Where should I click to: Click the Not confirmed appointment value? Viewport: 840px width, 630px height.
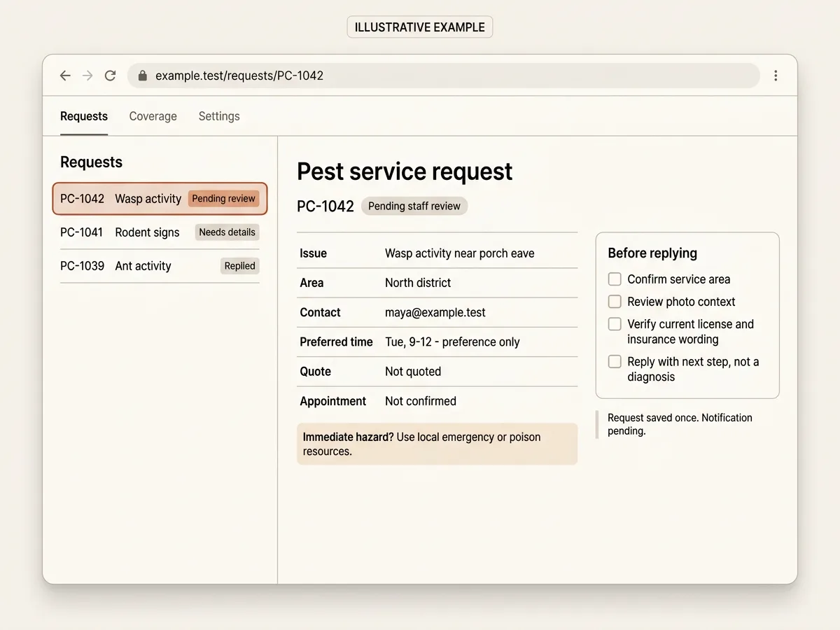pyautogui.click(x=421, y=401)
